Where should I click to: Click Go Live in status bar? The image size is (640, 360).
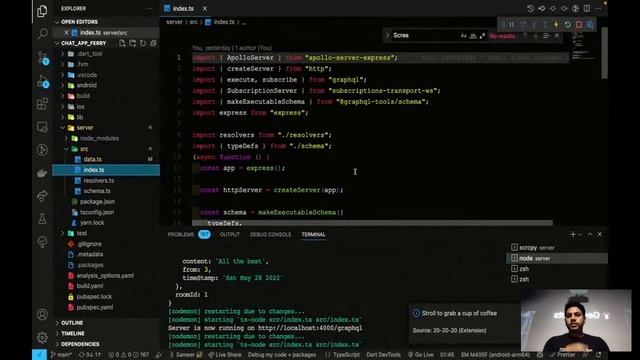420,355
